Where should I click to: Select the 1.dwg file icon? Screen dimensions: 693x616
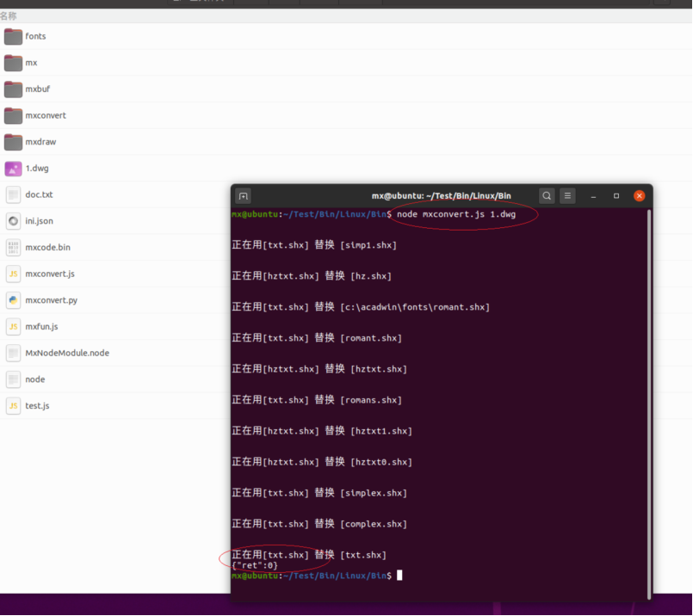(13, 169)
